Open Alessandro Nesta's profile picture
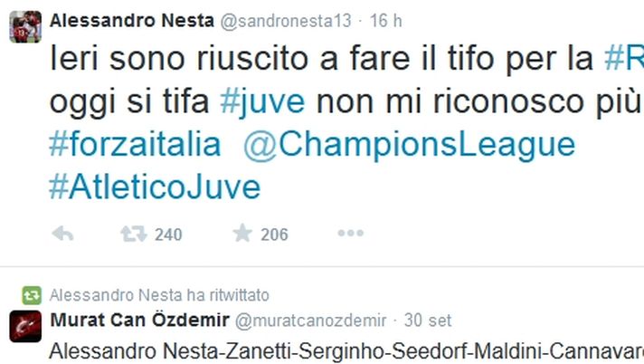The image size is (644, 364). coord(25,26)
